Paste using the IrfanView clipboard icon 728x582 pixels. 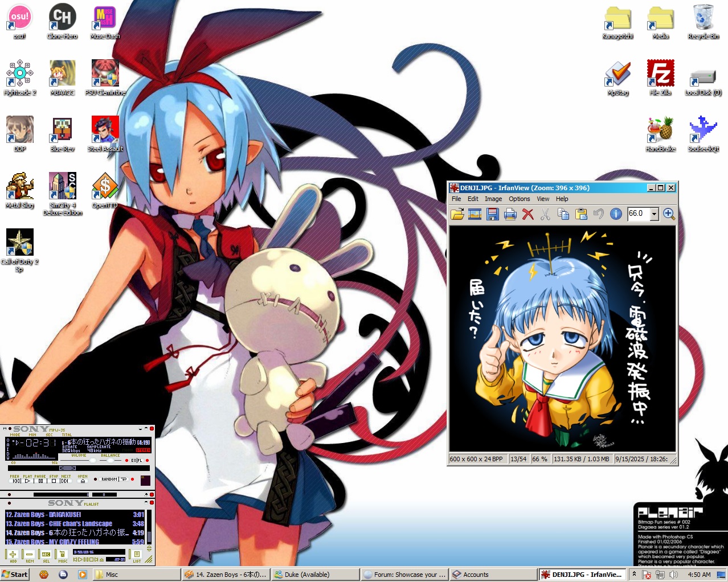[x=581, y=214]
